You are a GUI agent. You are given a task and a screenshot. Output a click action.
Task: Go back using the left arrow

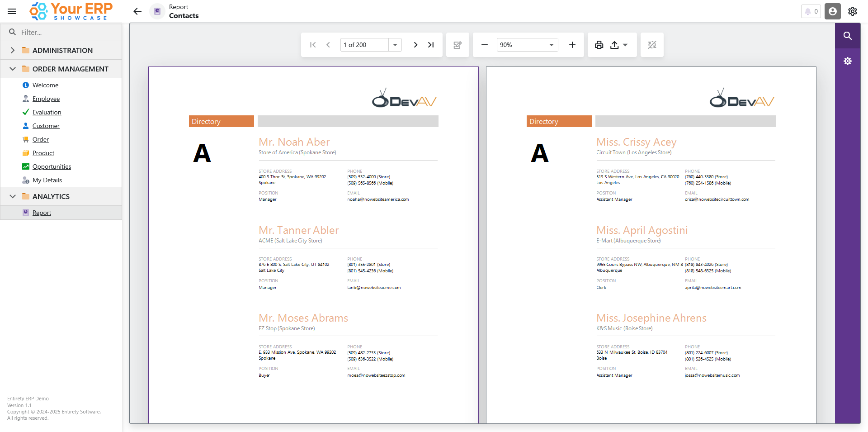(x=137, y=11)
